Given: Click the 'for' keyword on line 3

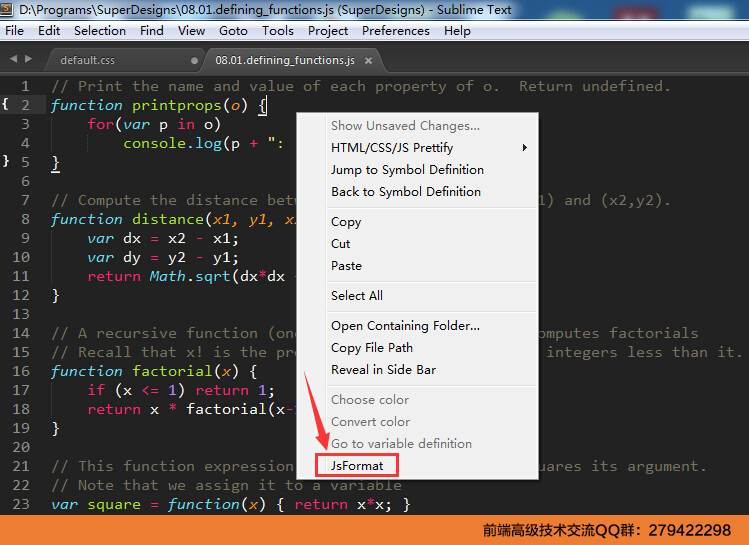Looking at the screenshot, I should 101,124.
